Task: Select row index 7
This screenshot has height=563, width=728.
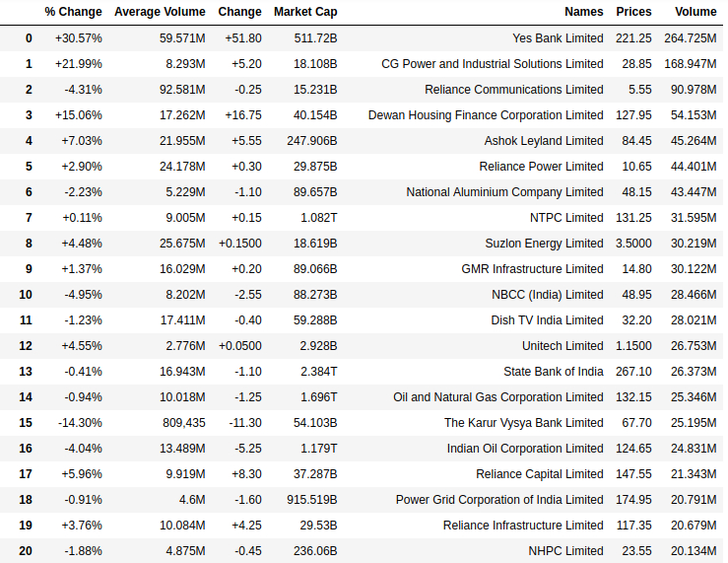Action: (29, 218)
